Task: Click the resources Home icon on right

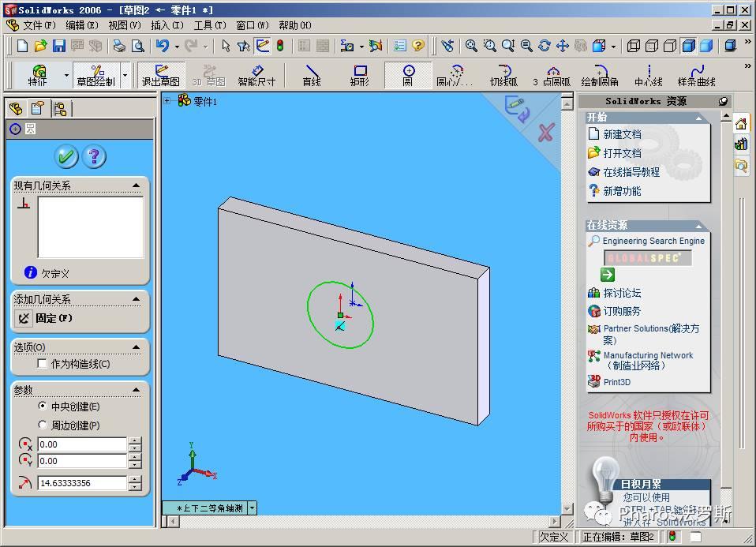Action: [x=741, y=124]
